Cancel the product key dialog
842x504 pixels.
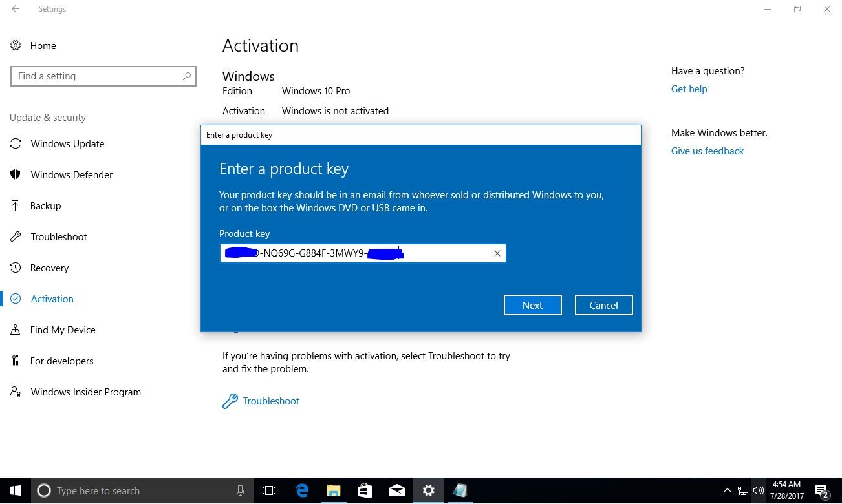[x=604, y=305]
